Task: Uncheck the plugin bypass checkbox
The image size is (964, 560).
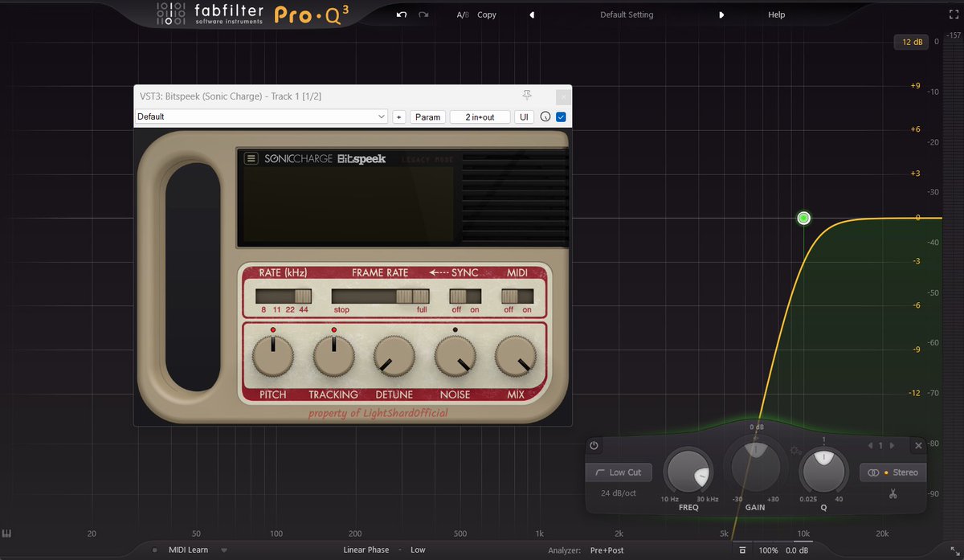Action: (x=561, y=116)
